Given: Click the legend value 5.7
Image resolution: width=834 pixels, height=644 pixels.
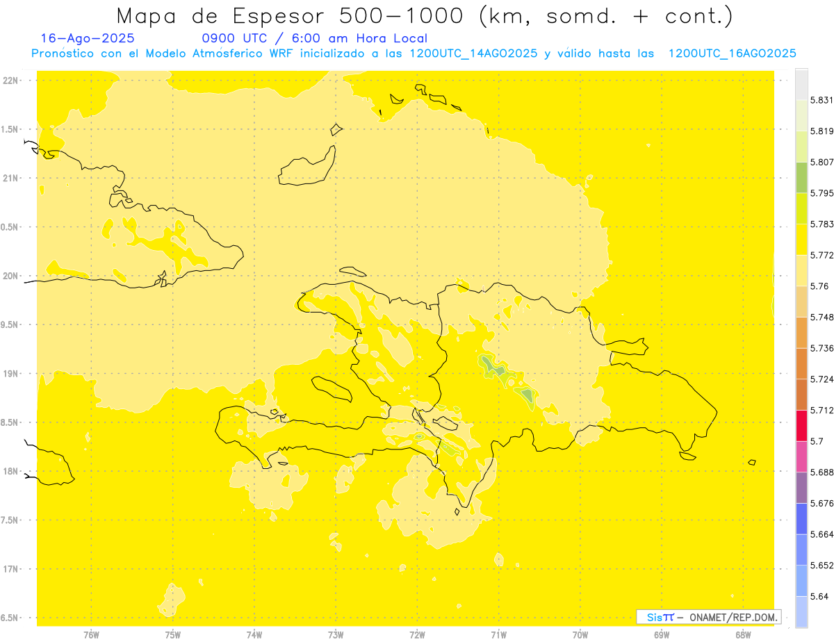Looking at the screenshot, I should pyautogui.click(x=817, y=441).
